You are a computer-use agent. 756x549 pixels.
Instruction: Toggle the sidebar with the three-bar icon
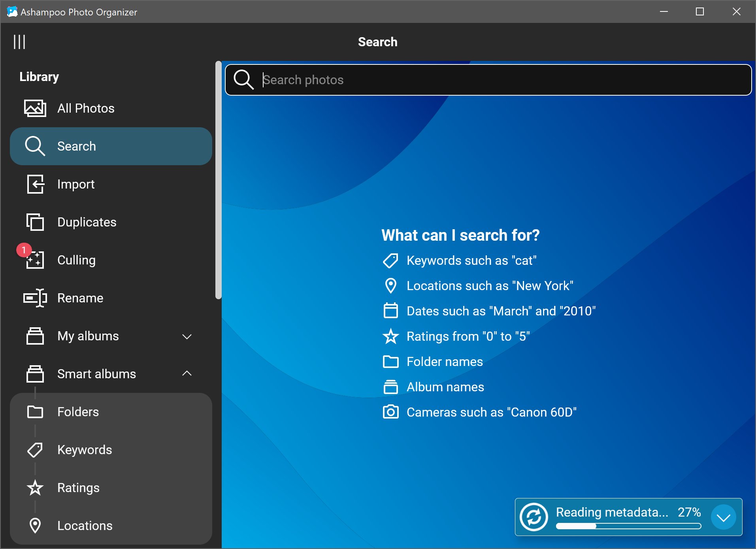tap(19, 42)
